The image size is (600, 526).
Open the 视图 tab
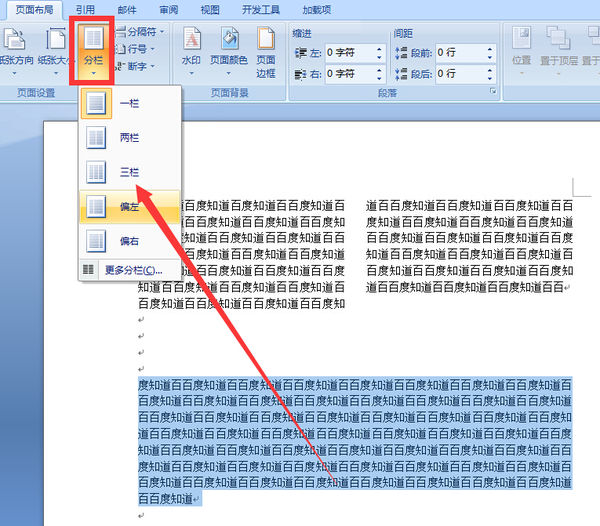pyautogui.click(x=210, y=10)
